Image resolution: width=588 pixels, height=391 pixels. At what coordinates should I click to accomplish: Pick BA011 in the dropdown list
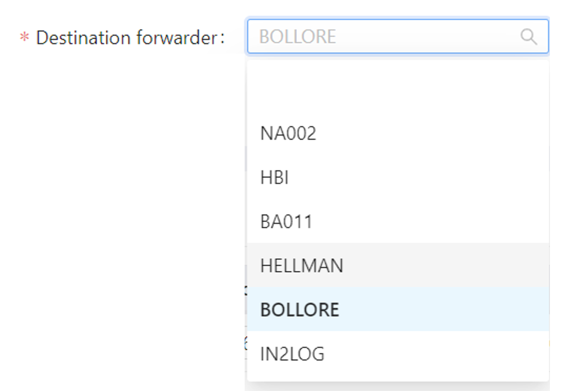[x=286, y=222]
